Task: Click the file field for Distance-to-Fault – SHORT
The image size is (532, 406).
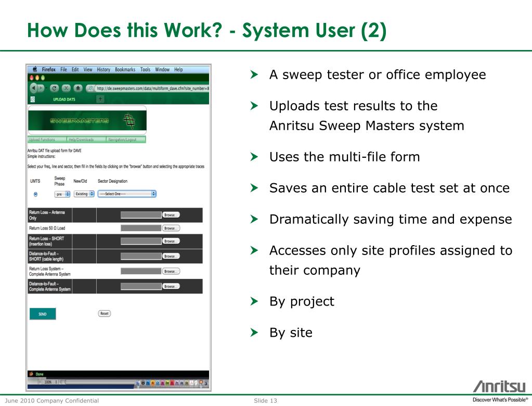Action: click(141, 256)
